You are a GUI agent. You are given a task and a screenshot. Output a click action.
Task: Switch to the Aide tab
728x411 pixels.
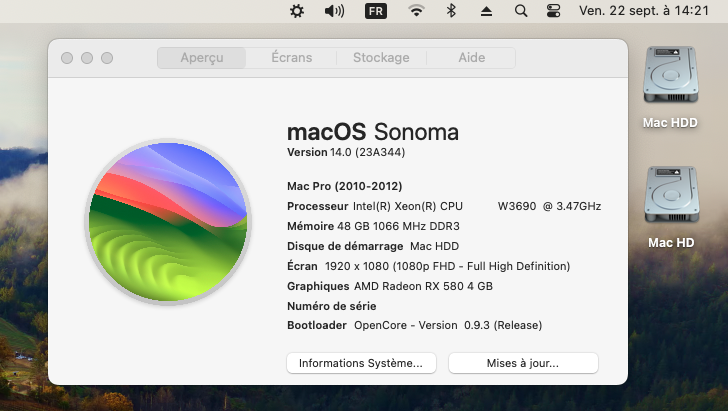click(x=472, y=58)
